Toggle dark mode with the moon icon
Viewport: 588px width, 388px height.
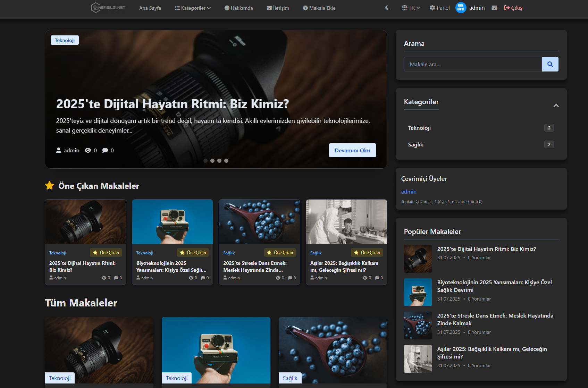coord(387,8)
